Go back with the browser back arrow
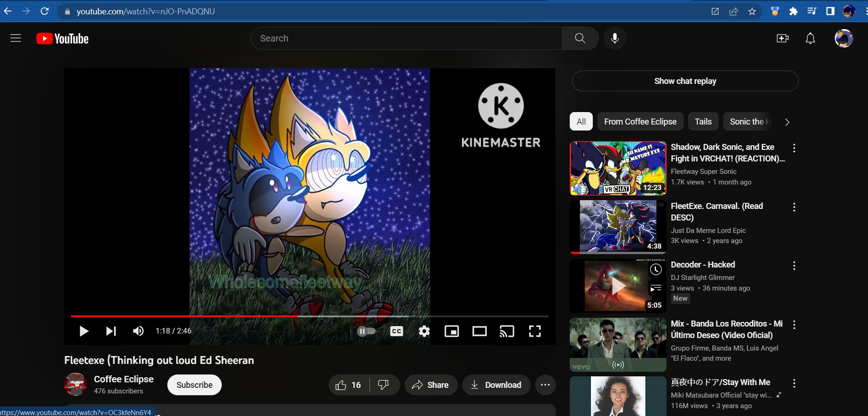Image resolution: width=868 pixels, height=416 pixels. [x=8, y=11]
